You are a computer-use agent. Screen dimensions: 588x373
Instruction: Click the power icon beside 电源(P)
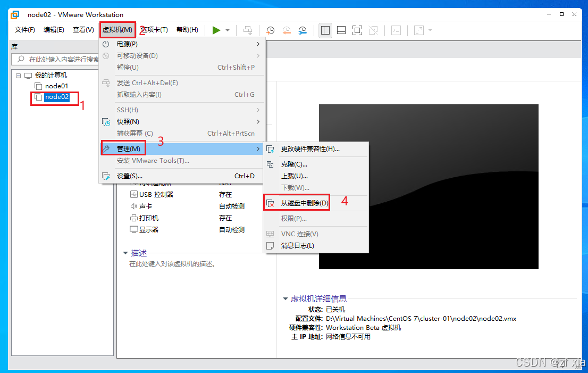tap(106, 44)
